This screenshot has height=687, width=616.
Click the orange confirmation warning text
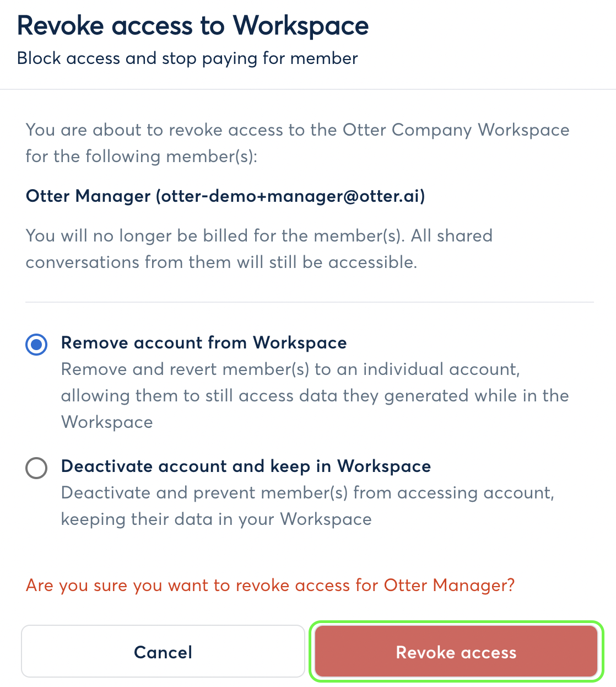(270, 585)
